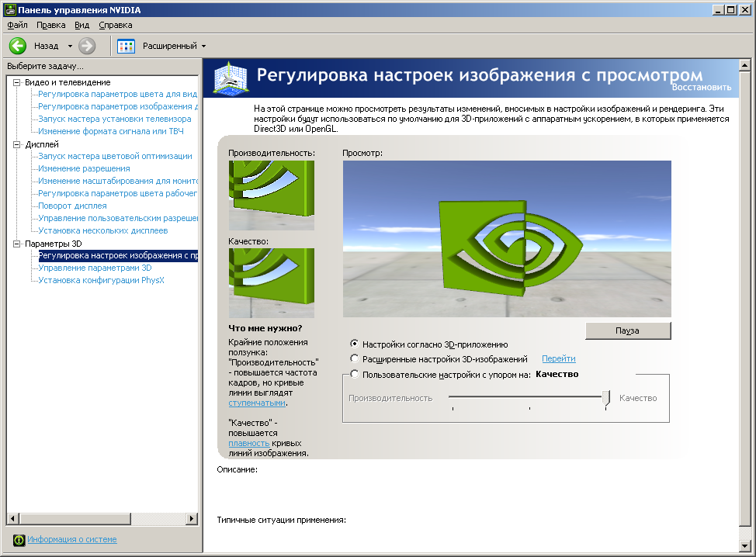
Task: Open Управление параметрами 3D in the tree
Action: coord(95,268)
